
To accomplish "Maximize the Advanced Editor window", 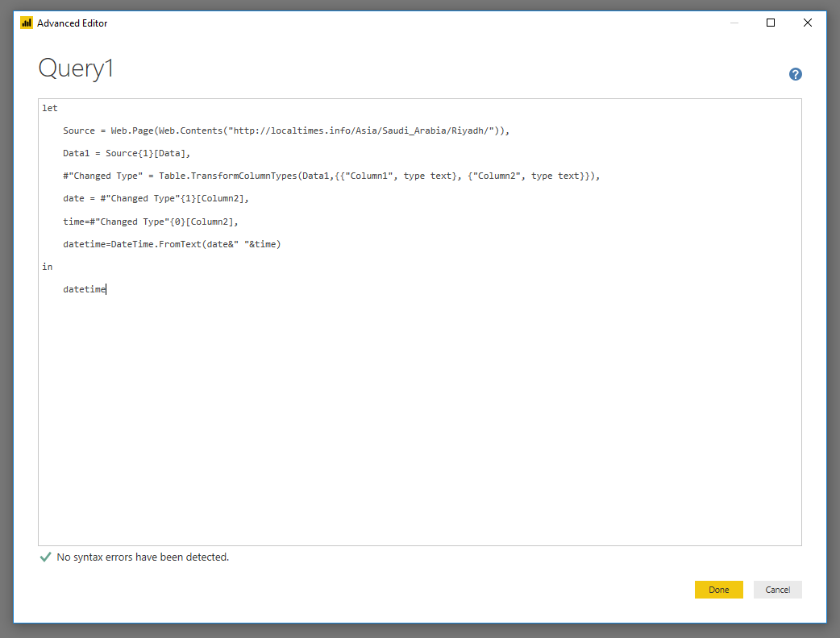I will (771, 23).
